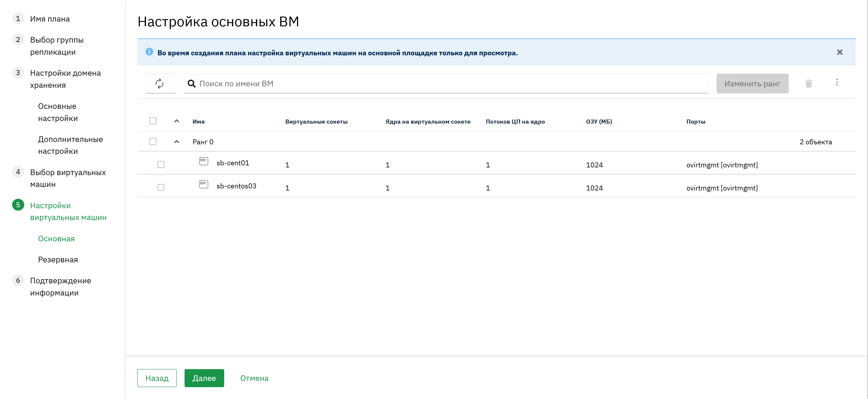The height and width of the screenshot is (399, 868).
Task: Click the ovirtmgmt port of sb-cent01
Action: (x=722, y=165)
